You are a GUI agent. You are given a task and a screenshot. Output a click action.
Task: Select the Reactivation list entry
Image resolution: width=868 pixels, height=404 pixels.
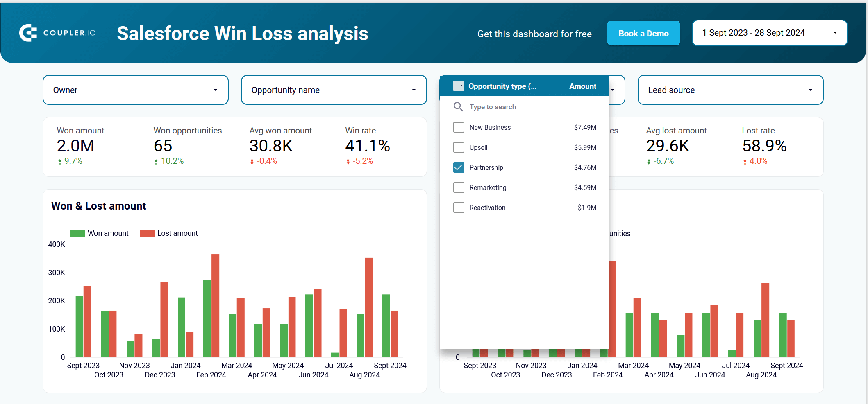[525, 208]
